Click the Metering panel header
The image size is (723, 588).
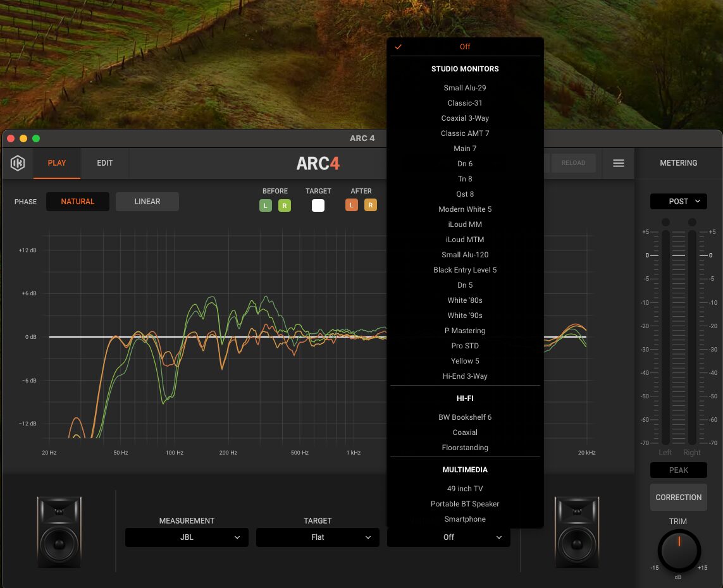(x=678, y=163)
